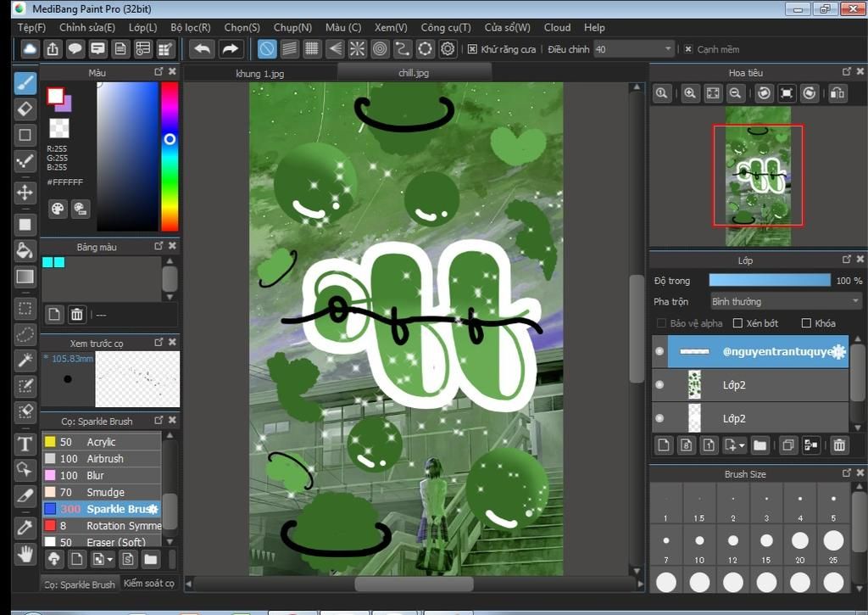Screen dimensions: 868x615
Task: Click the white foreground color swatch
Action: click(55, 96)
